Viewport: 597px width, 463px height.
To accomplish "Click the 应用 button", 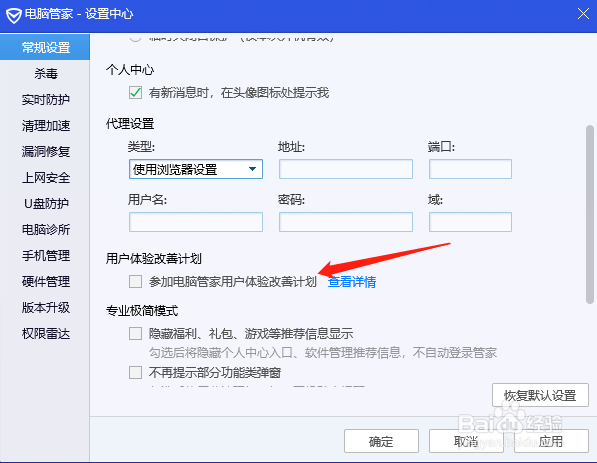I will click(551, 441).
